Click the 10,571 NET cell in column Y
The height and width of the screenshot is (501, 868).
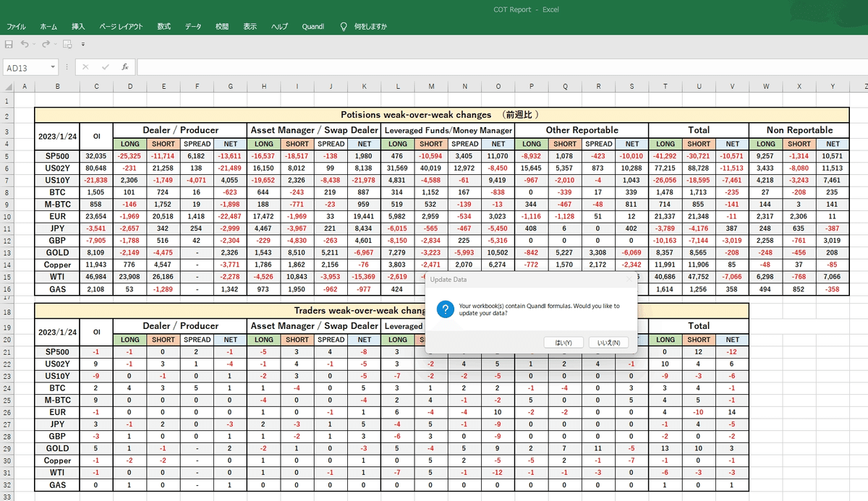pos(832,155)
